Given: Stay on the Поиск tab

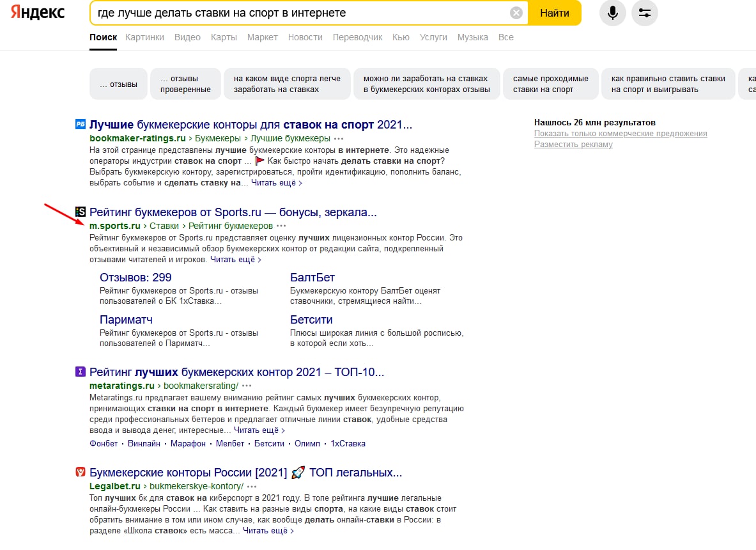Looking at the screenshot, I should coord(103,37).
